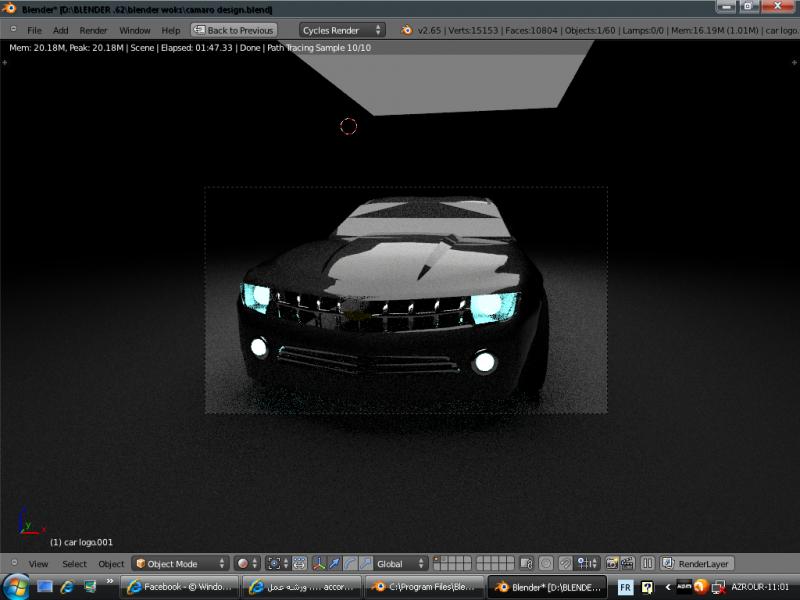Click the RenderLayer button
The height and width of the screenshot is (600, 800).
(697, 564)
